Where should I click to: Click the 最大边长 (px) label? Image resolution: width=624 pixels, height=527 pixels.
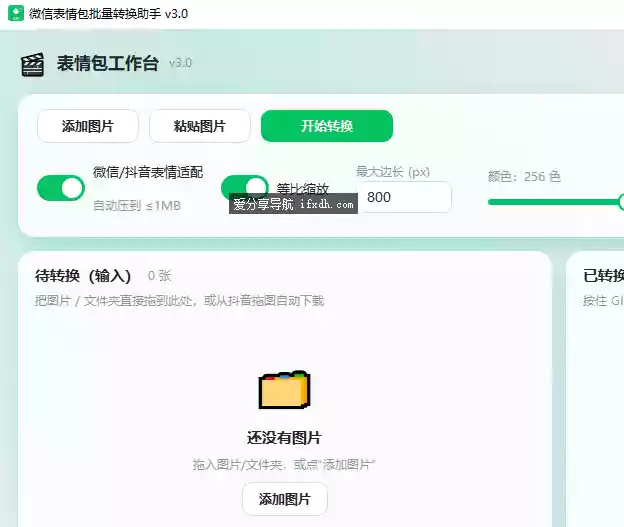click(x=393, y=172)
